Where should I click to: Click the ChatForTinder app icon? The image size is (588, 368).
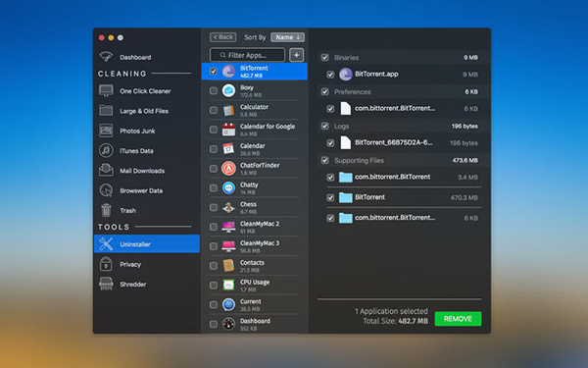pyautogui.click(x=228, y=169)
